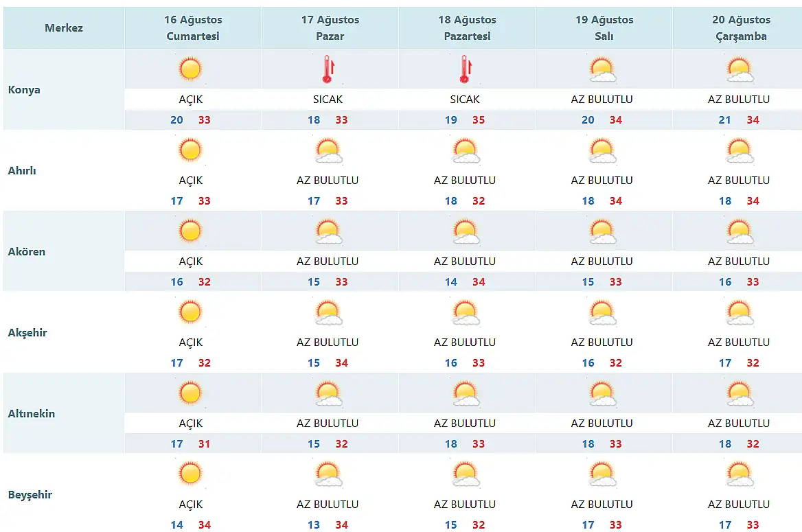The width and height of the screenshot is (802, 532).
Task: Select the Ahırlı district name
Action: (22, 171)
